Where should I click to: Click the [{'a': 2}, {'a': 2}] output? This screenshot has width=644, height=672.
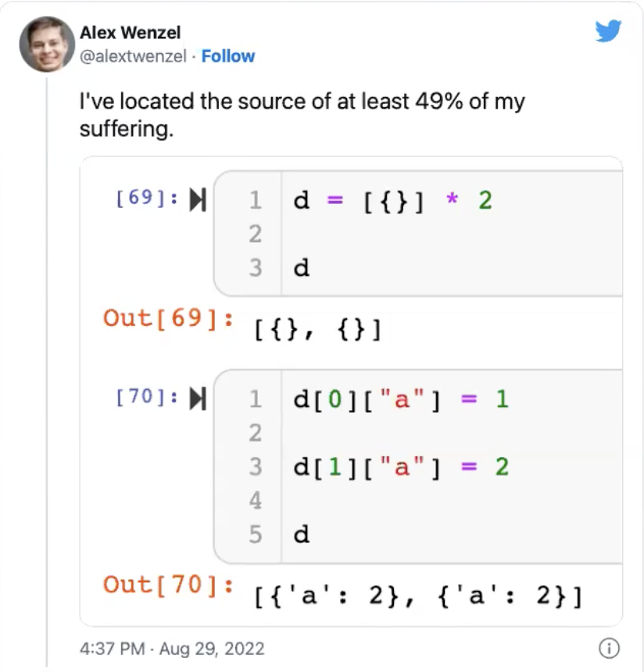tap(418, 598)
